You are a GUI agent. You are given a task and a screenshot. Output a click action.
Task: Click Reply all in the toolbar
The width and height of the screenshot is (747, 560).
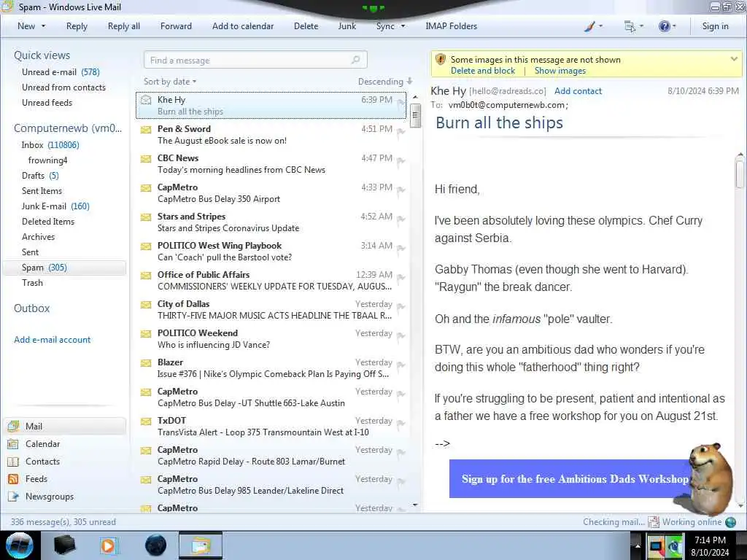point(124,26)
